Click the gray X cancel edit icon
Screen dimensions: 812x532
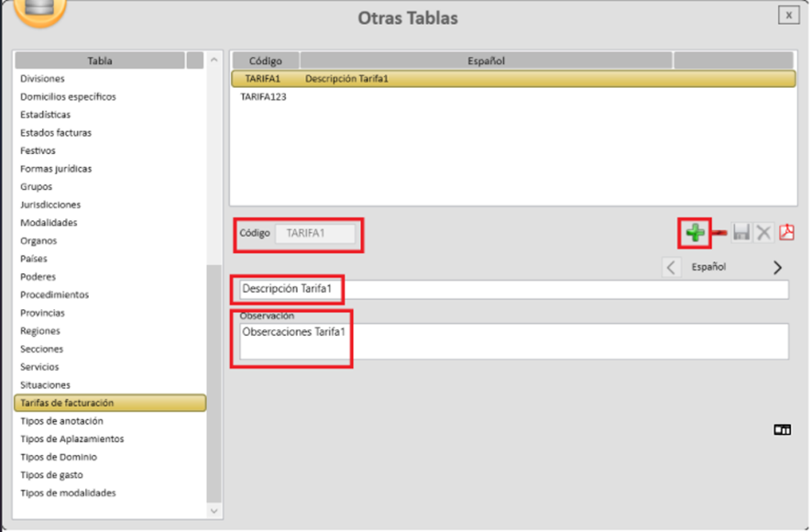click(763, 233)
